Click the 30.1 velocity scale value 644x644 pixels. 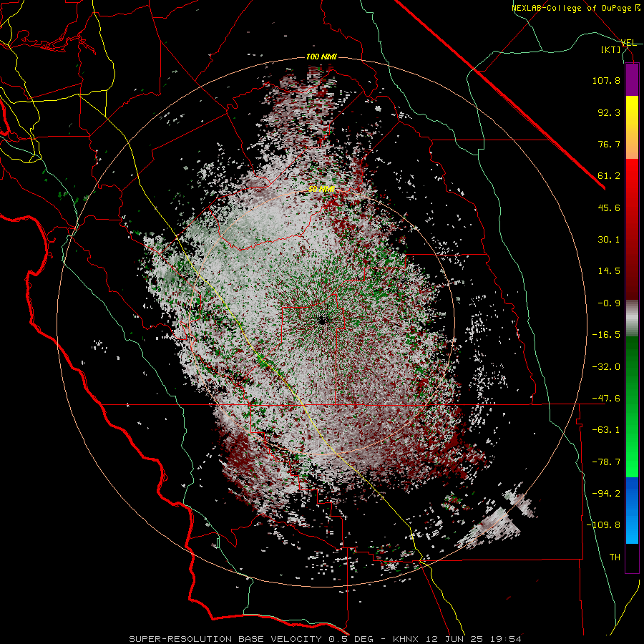point(609,240)
